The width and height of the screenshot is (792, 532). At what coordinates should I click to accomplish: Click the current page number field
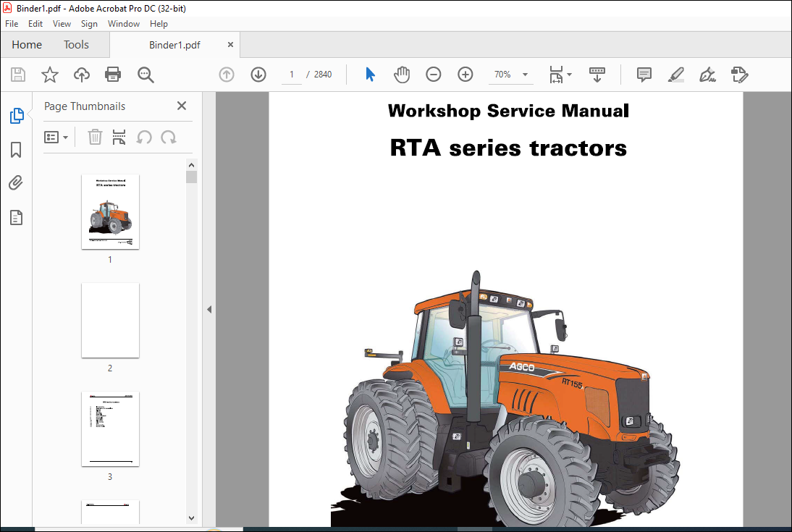[x=292, y=75]
